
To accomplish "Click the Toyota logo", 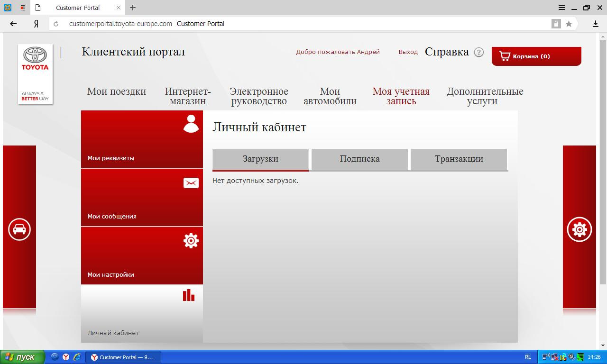I will 35,74.
